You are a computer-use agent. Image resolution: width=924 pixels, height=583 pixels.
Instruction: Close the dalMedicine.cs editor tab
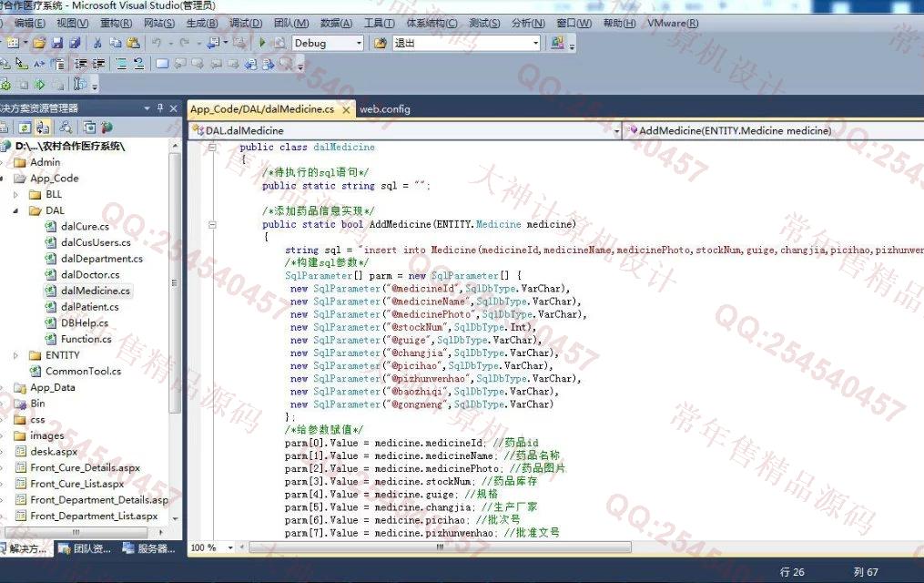(347, 109)
